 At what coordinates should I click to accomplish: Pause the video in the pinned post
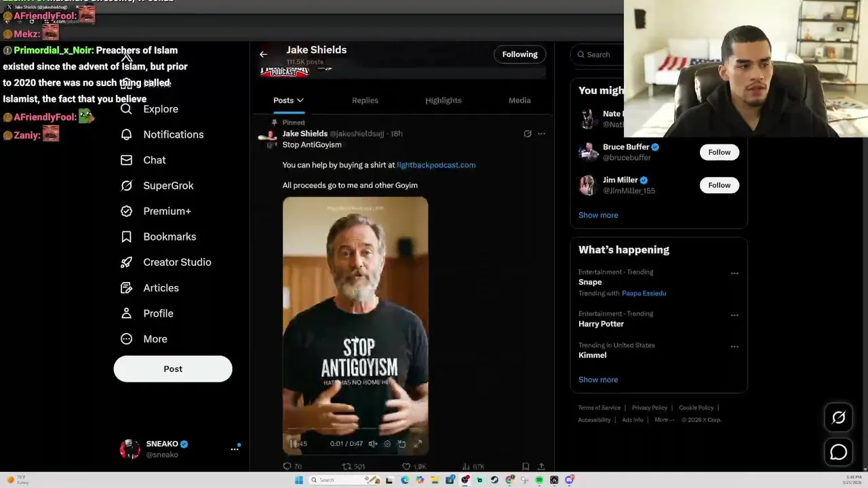[294, 443]
